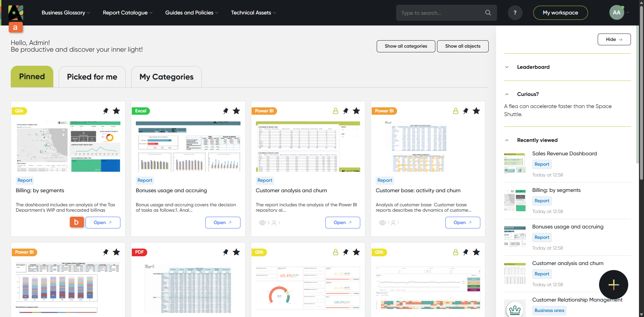Click the application logo in top left

(x=16, y=13)
